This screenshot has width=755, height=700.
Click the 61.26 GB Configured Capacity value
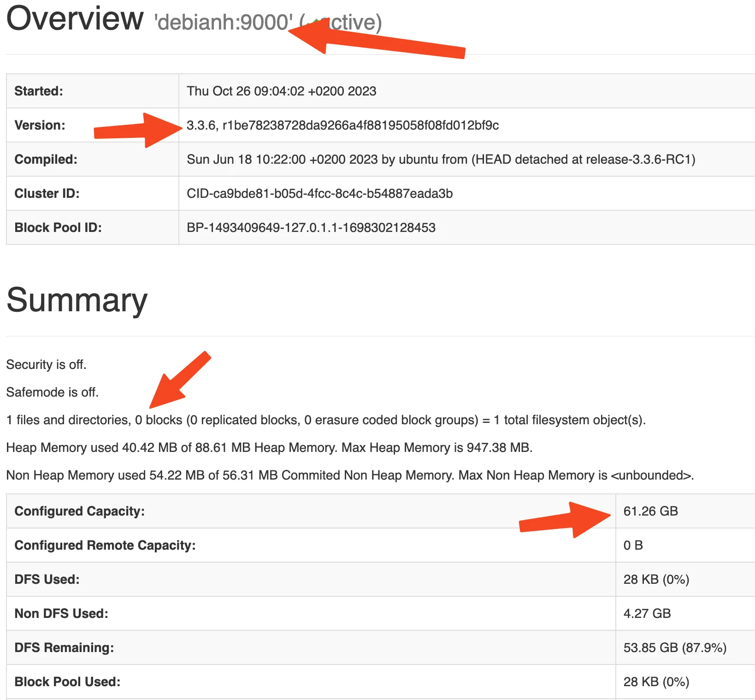tap(650, 511)
